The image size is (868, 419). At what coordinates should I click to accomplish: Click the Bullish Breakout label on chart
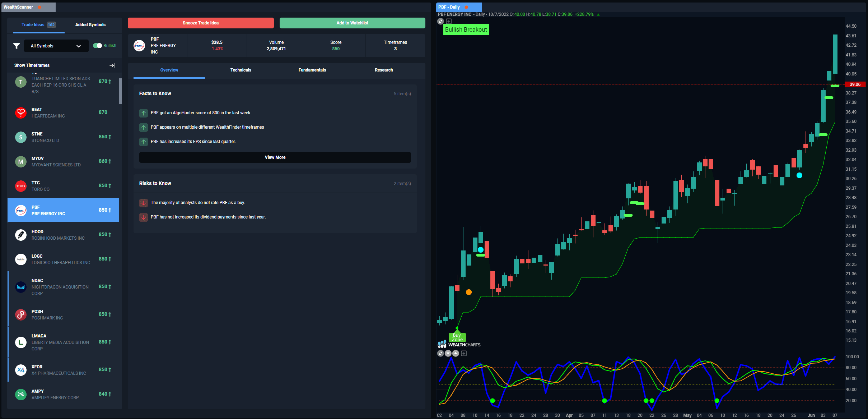(466, 30)
